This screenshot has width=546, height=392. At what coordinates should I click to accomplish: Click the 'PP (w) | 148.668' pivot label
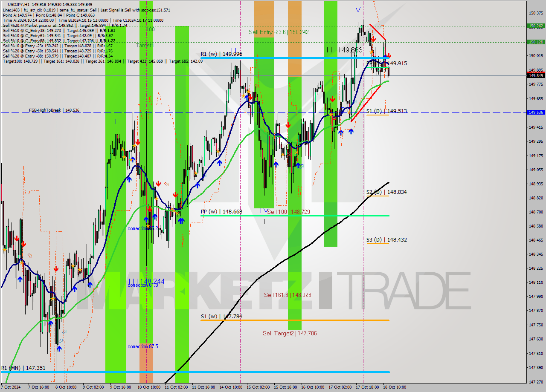click(x=221, y=211)
